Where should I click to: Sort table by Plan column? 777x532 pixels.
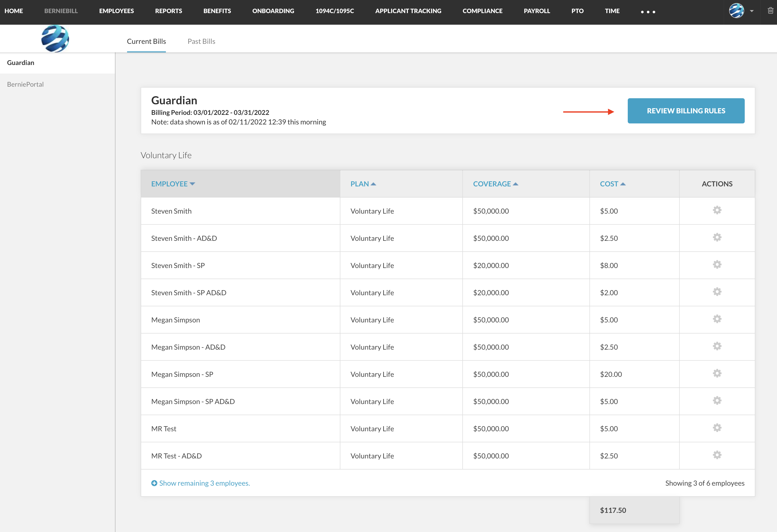(363, 184)
